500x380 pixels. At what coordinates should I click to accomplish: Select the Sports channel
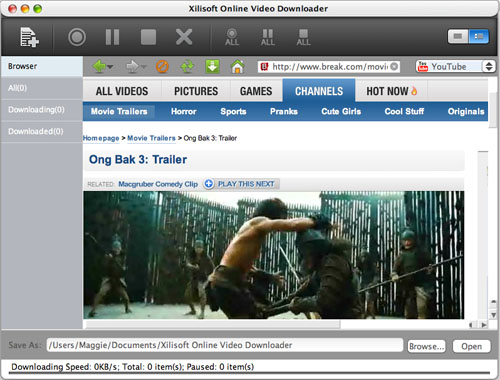click(x=233, y=111)
